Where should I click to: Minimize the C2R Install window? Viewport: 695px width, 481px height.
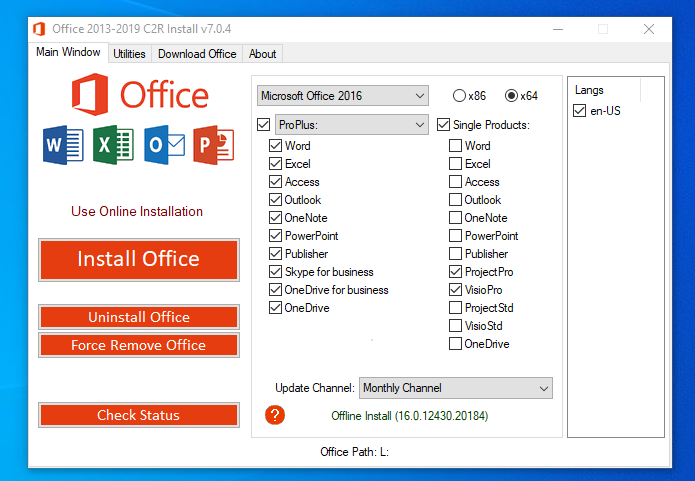click(558, 29)
